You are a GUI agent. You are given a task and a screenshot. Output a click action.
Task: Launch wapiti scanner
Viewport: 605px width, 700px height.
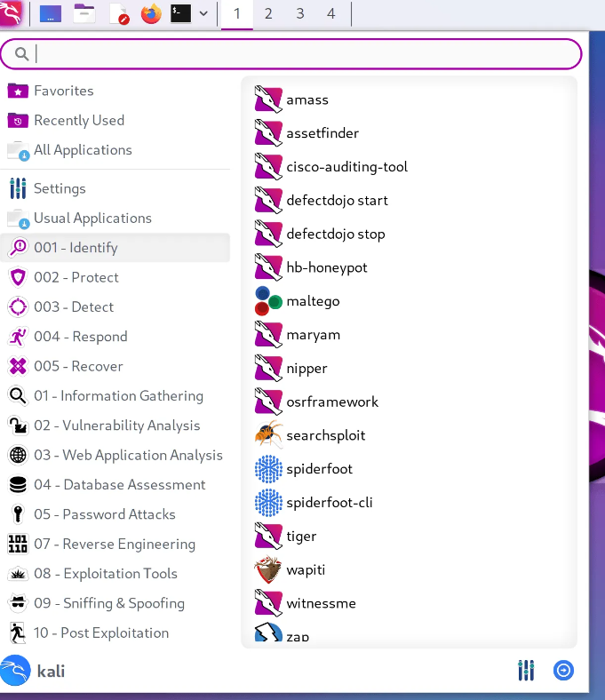click(409, 569)
